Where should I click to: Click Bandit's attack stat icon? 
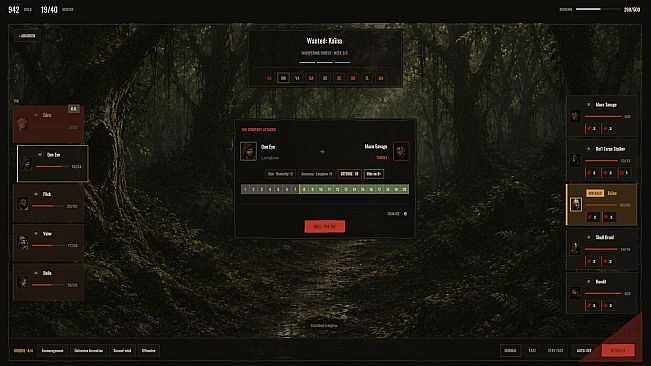[x=590, y=305]
